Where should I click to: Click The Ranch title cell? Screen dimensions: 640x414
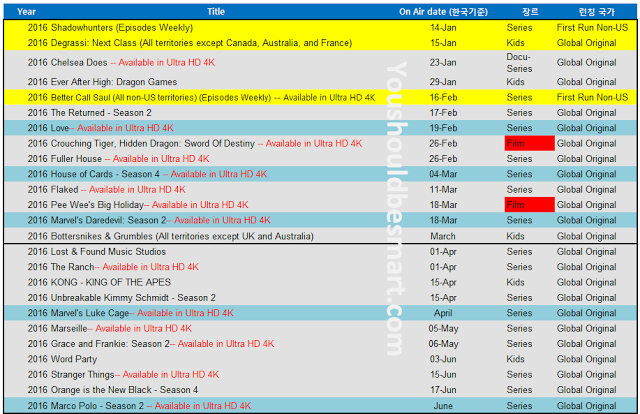124,267
